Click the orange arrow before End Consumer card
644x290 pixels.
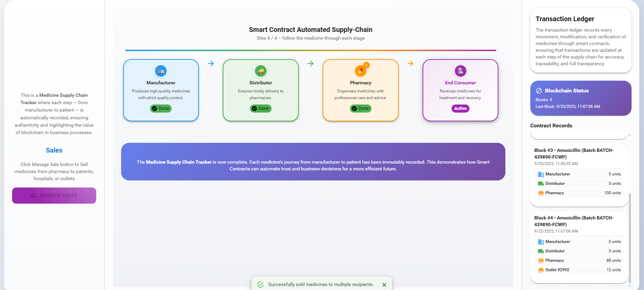pos(410,64)
